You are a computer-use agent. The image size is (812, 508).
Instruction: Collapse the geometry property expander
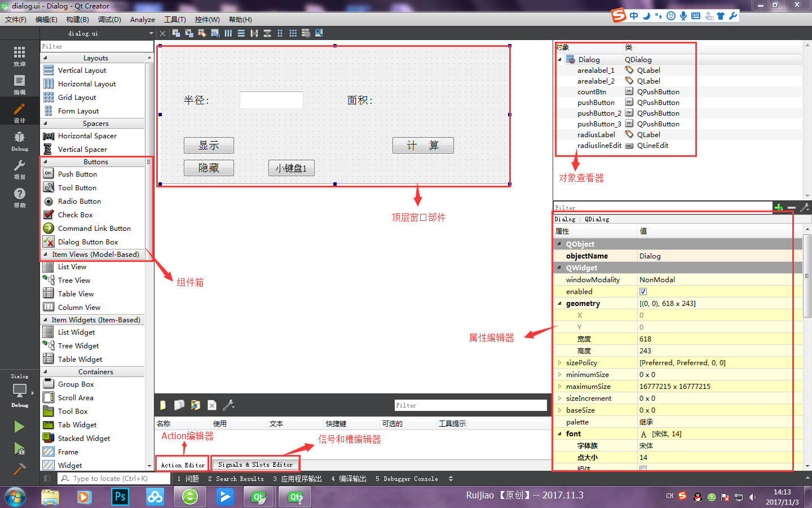(x=559, y=303)
